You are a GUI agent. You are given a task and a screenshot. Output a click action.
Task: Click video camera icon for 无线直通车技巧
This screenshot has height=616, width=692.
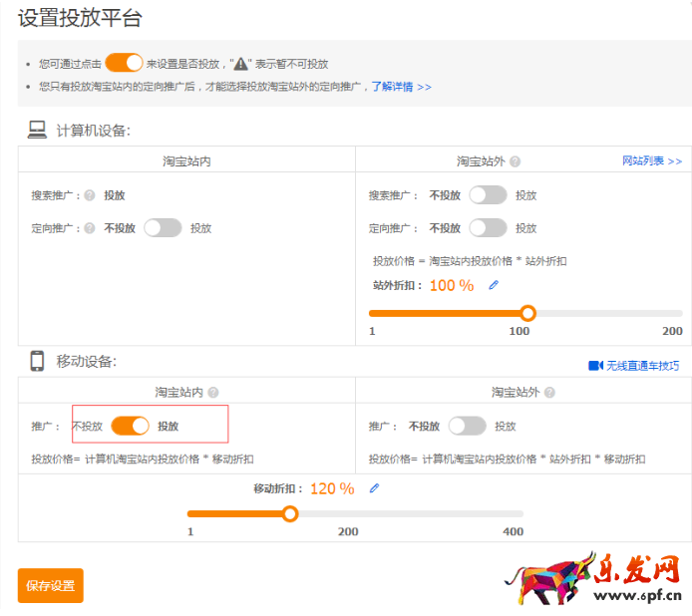tap(595, 366)
